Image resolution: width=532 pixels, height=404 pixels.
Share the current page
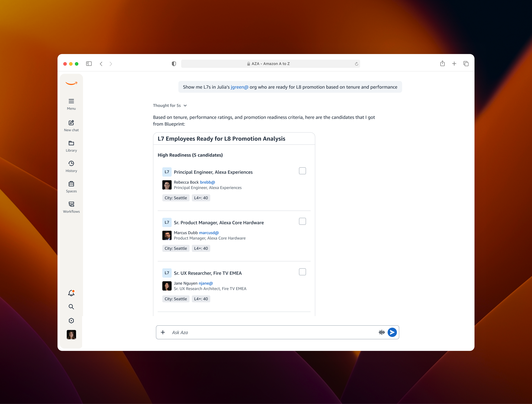pos(443,63)
